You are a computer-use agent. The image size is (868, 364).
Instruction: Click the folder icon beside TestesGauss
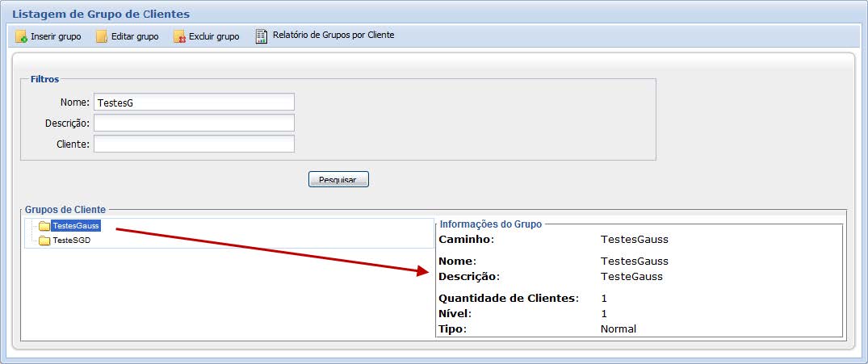point(44,226)
